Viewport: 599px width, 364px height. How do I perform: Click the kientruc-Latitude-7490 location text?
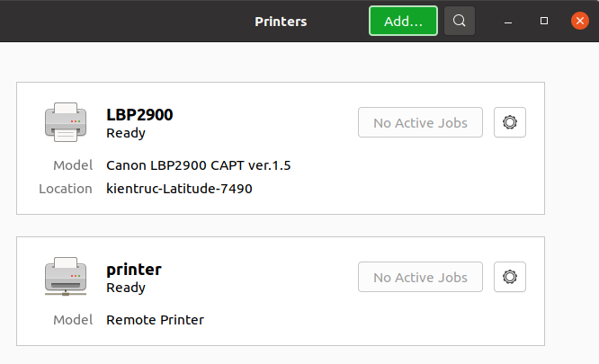click(x=179, y=189)
